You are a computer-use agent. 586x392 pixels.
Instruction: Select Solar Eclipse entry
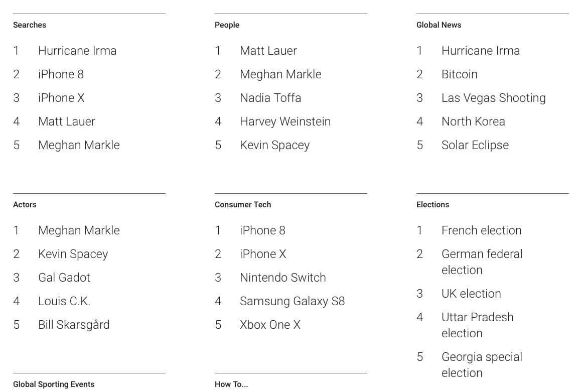pyautogui.click(x=475, y=145)
